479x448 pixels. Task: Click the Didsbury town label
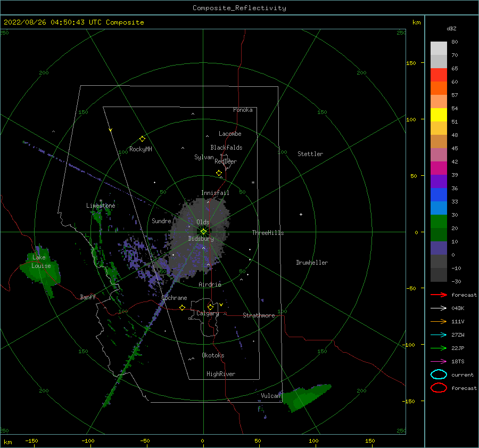(x=201, y=239)
